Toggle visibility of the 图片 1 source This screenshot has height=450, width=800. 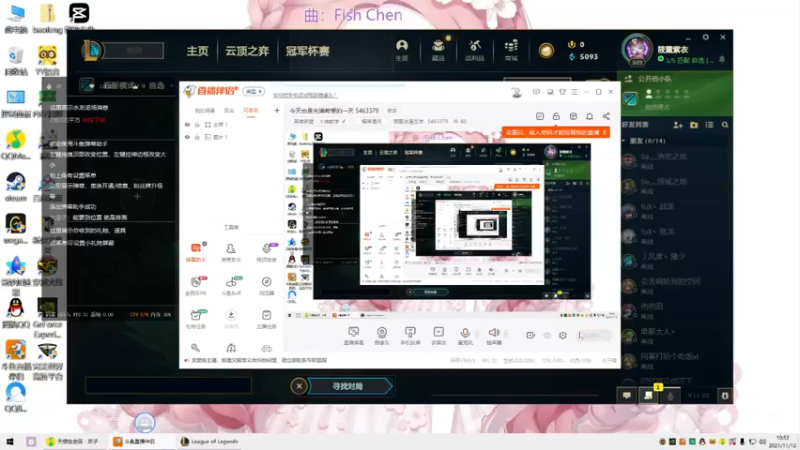pyautogui.click(x=187, y=137)
